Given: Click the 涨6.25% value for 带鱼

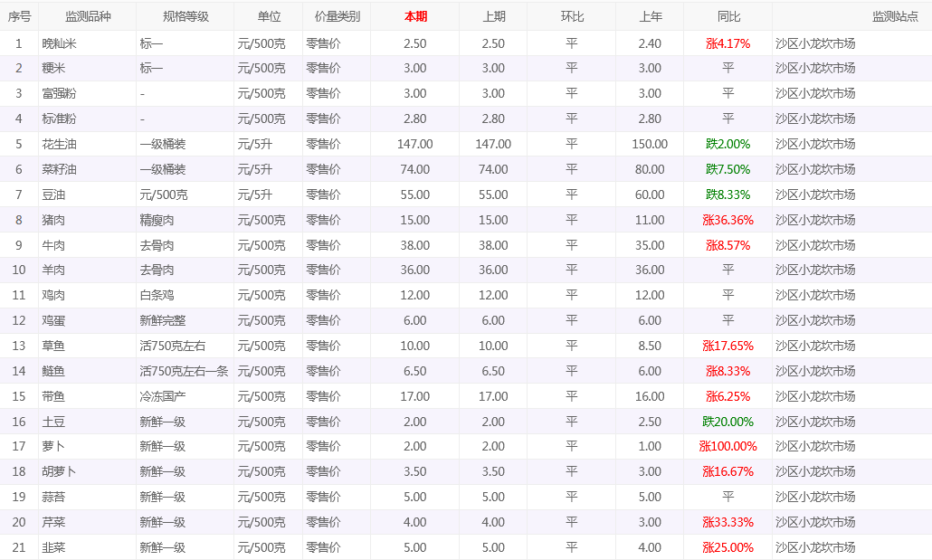Looking at the screenshot, I should coord(728,396).
